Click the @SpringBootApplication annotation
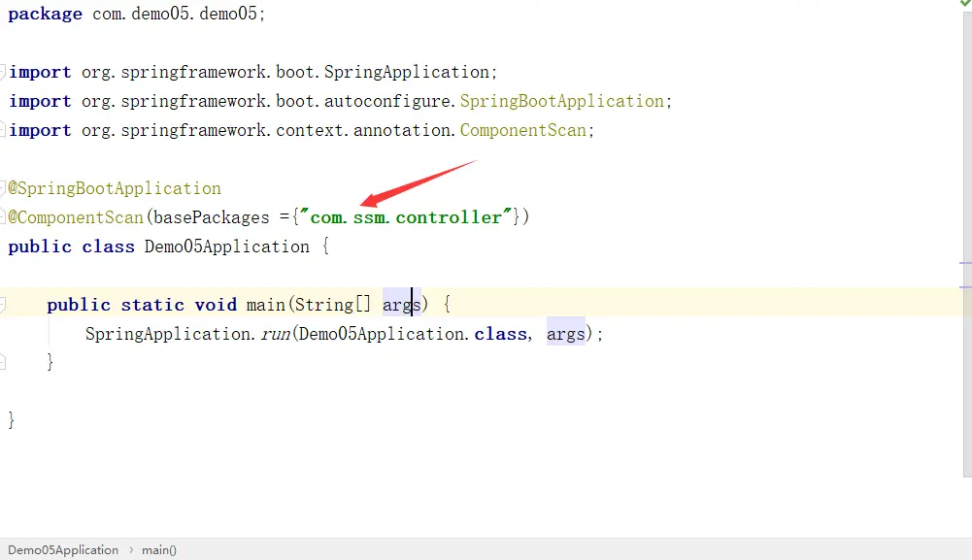 point(115,188)
